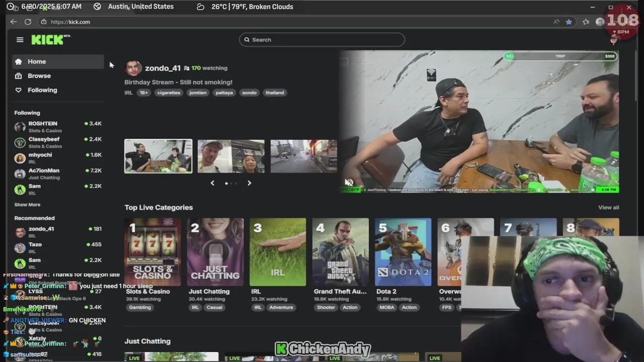
Task: Open Grand Theft Auto category card image
Action: click(341, 252)
